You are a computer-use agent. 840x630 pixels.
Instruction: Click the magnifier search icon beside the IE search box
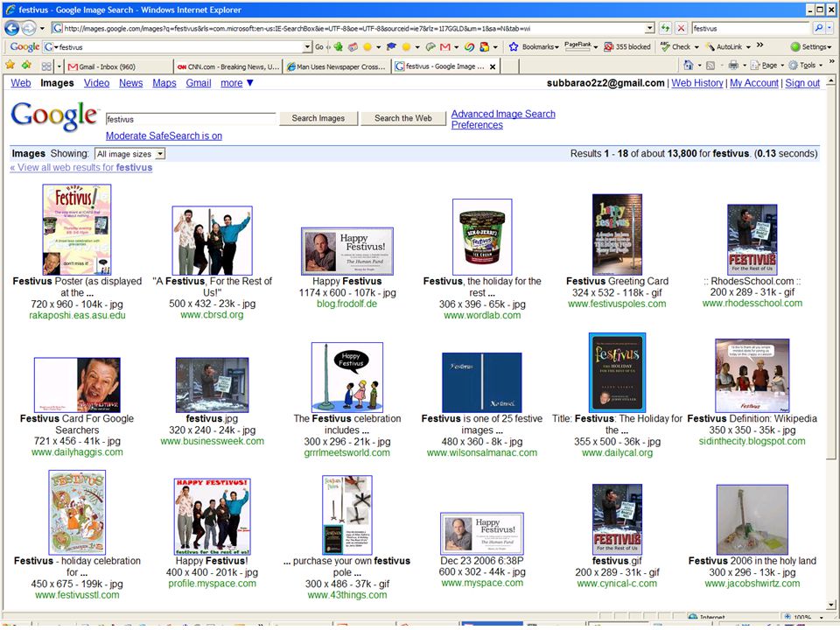click(x=819, y=28)
